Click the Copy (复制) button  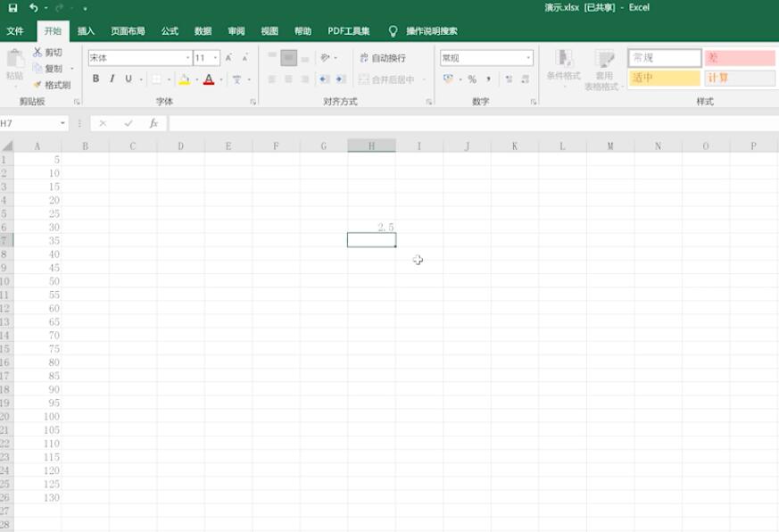[47, 68]
